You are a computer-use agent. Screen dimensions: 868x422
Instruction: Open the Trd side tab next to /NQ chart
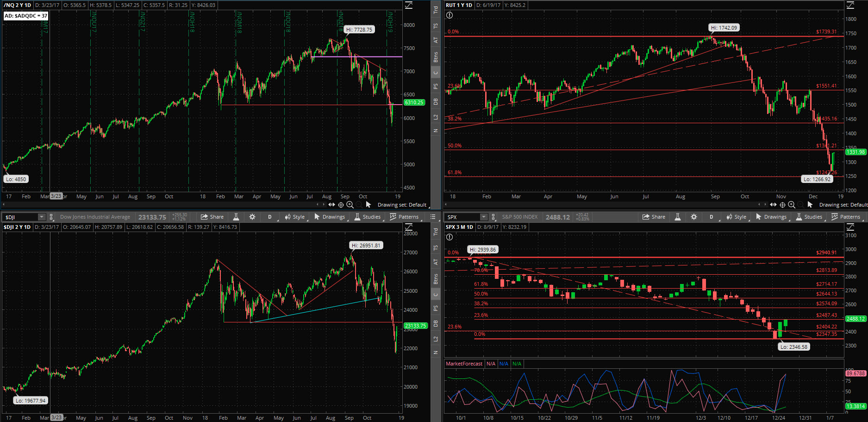pos(436,10)
